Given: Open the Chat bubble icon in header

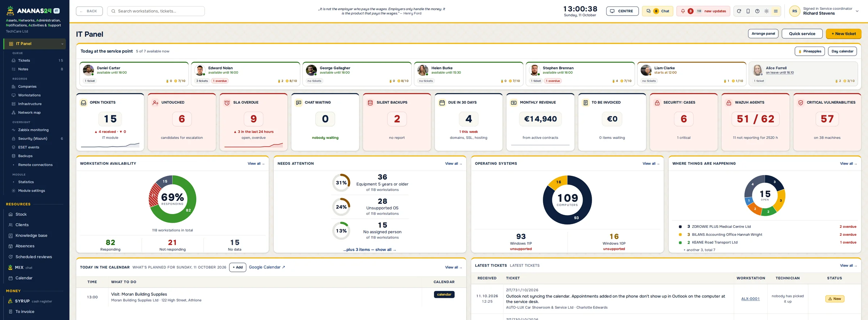Looking at the screenshot, I should (x=648, y=11).
